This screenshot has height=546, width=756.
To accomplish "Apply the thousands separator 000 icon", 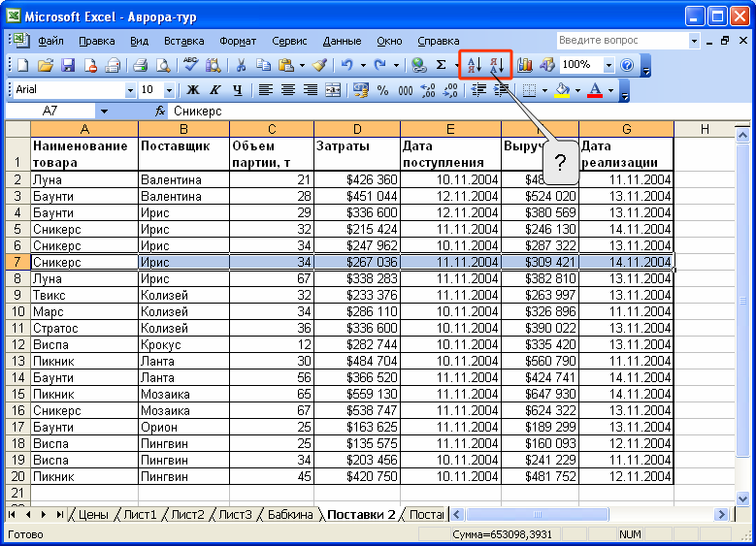I will tap(406, 89).
